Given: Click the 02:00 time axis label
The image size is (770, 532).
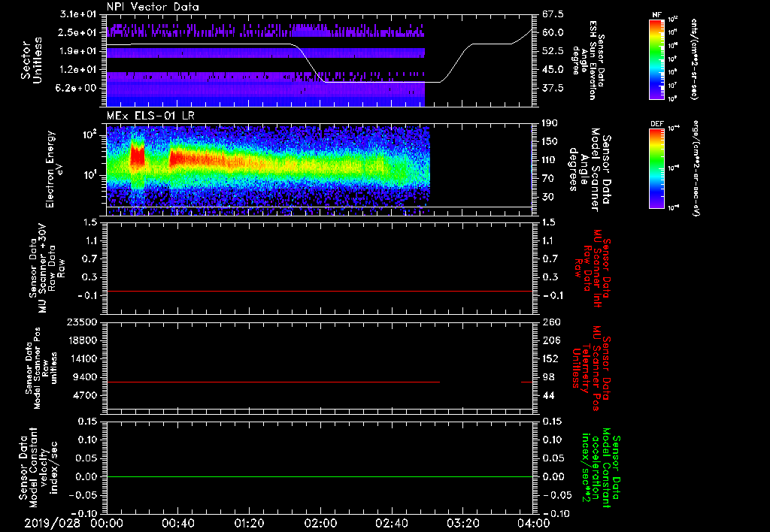Looking at the screenshot, I should point(320,523).
